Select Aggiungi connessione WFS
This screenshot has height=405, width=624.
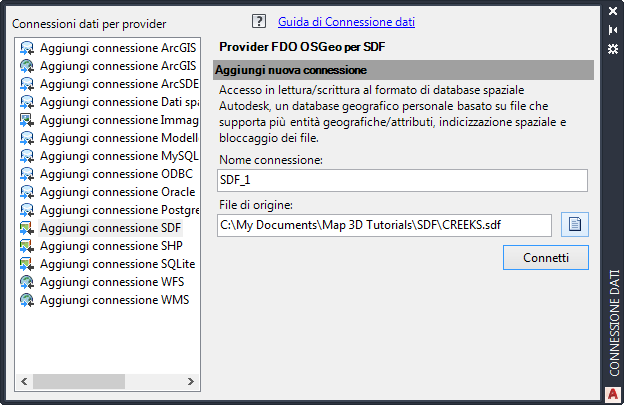[x=110, y=282]
